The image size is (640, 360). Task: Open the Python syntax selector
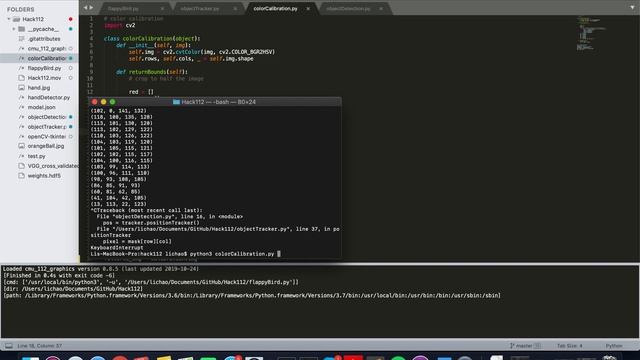coord(614,346)
